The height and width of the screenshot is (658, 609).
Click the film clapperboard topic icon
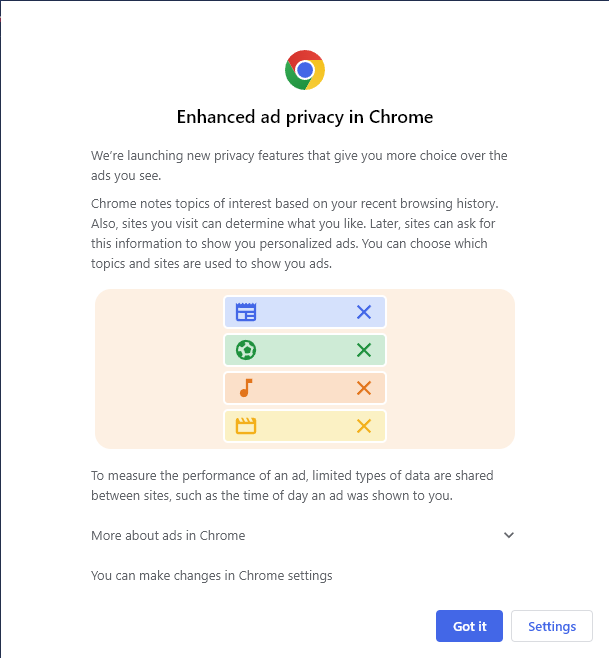(x=246, y=426)
